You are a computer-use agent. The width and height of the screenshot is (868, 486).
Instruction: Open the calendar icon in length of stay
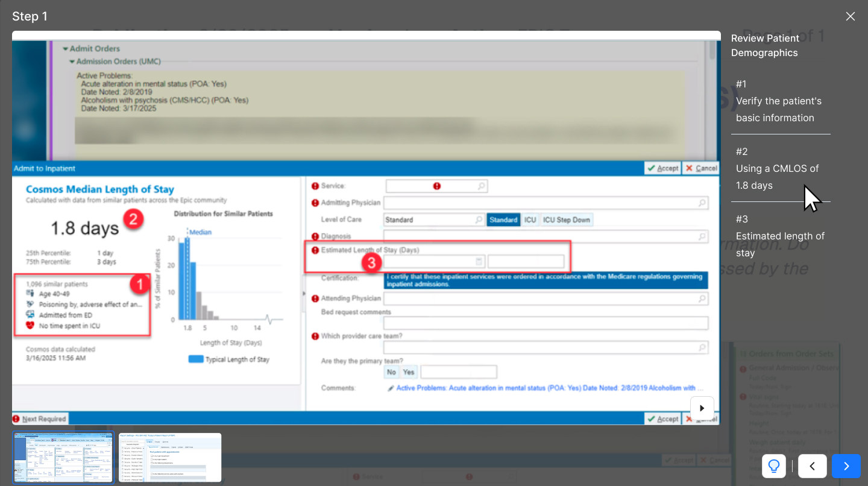480,262
